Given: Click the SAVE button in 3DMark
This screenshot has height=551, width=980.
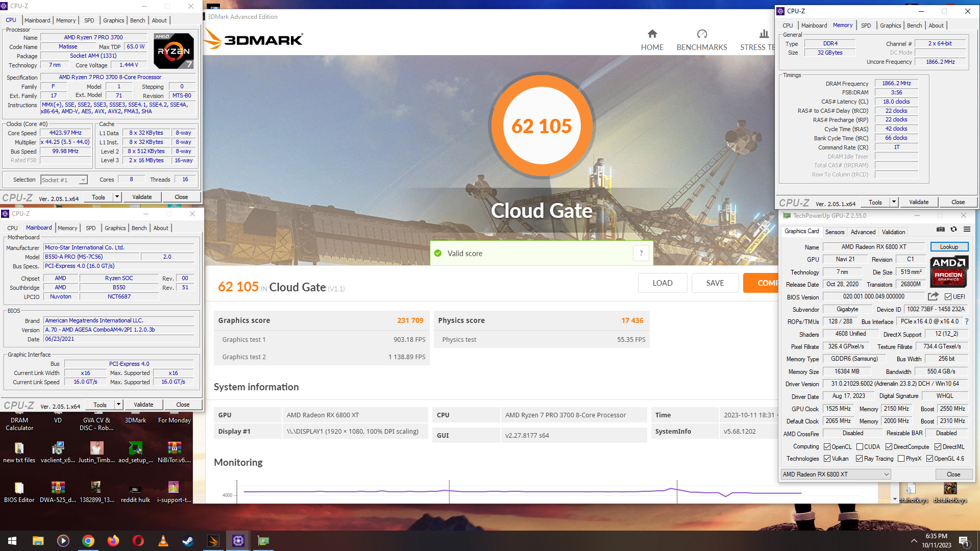Looking at the screenshot, I should 715,283.
